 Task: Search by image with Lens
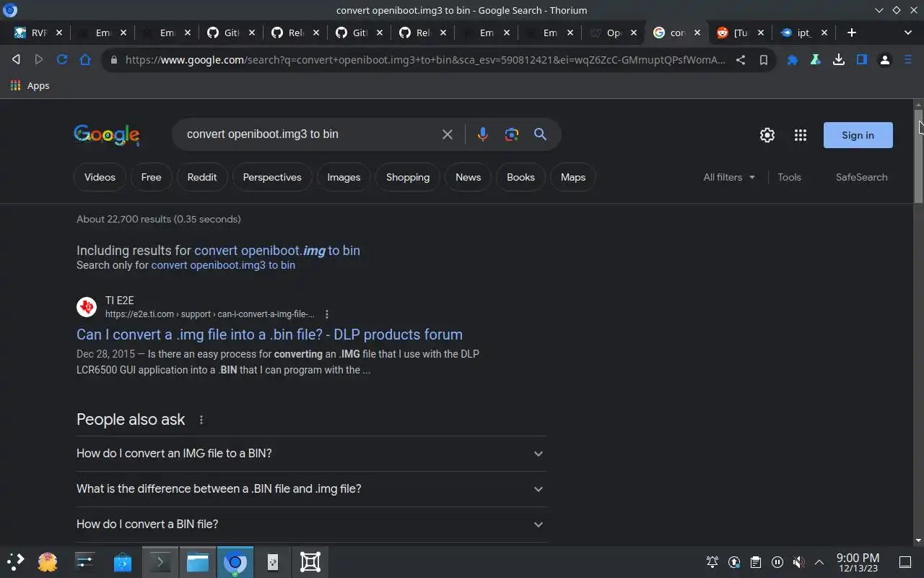pos(512,134)
